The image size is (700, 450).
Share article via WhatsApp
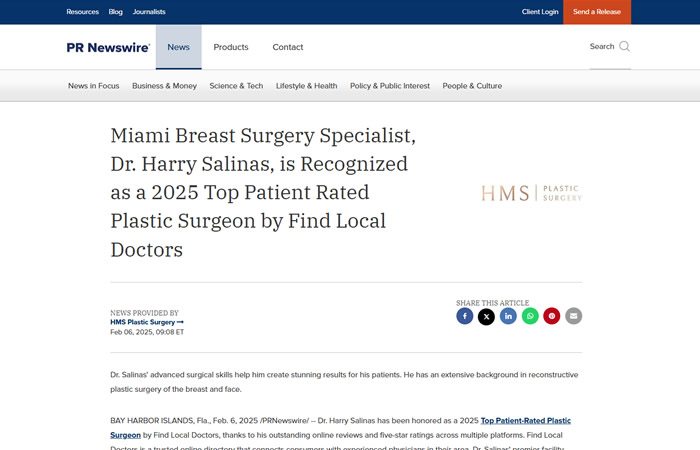pos(530,316)
